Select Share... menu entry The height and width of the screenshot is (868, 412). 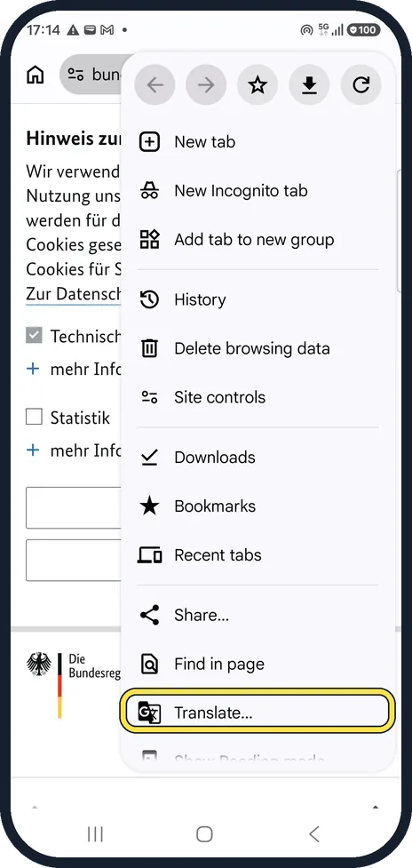257,615
